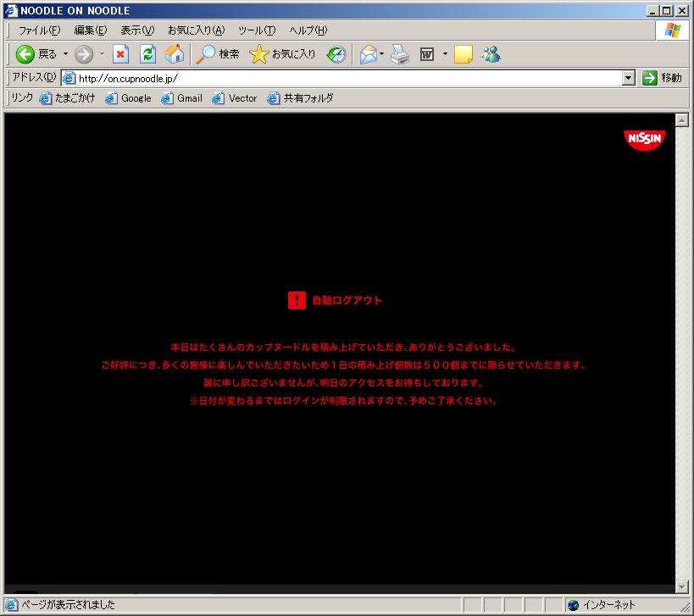The image size is (694, 616).
Task: Expand the Edit with Word dropdown arrow
Action: 444,54
